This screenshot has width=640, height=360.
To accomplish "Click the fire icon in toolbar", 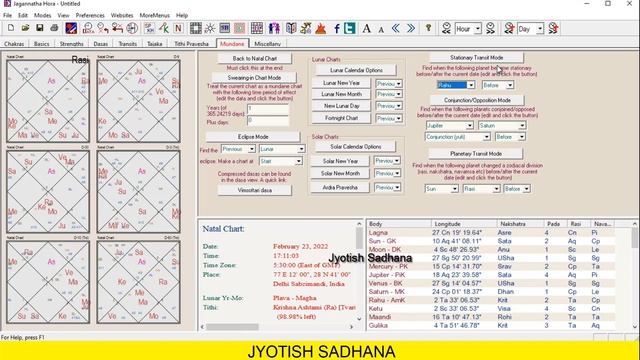I will (321, 28).
